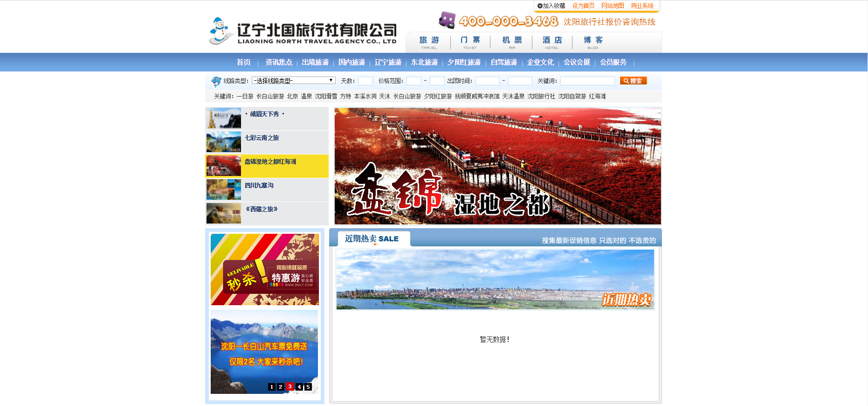The width and height of the screenshot is (868, 406).
Task: Click 长白山旅游 keyword link
Action: point(270,96)
